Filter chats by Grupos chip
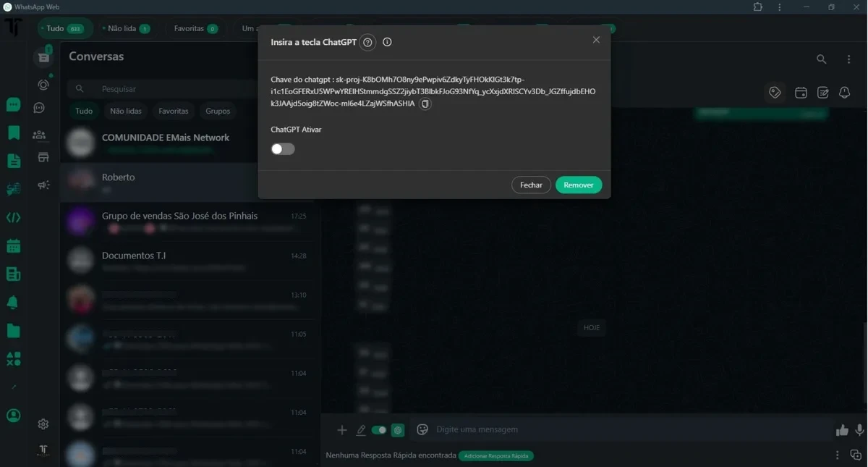The width and height of the screenshot is (868, 467). click(218, 112)
